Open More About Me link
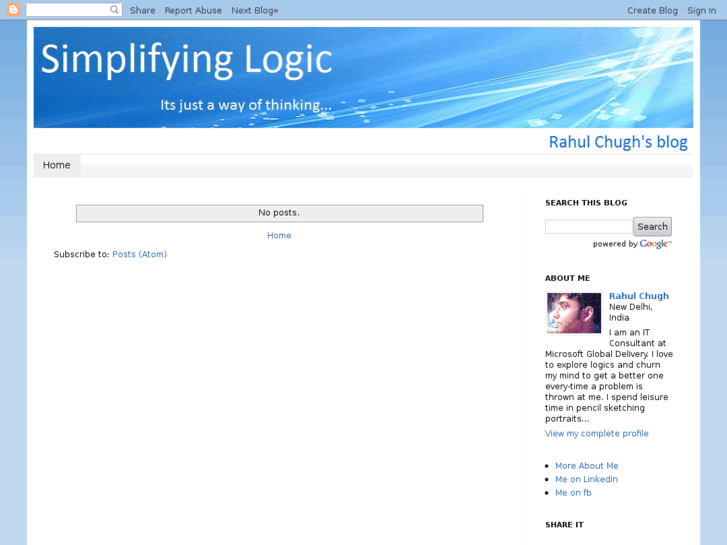 point(587,466)
